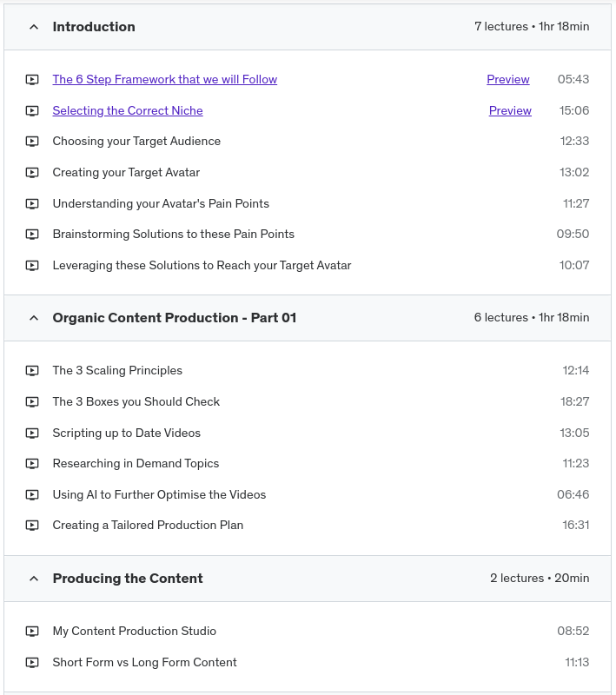Click the Producing the Content section title
The image size is (616, 695).
(x=128, y=579)
